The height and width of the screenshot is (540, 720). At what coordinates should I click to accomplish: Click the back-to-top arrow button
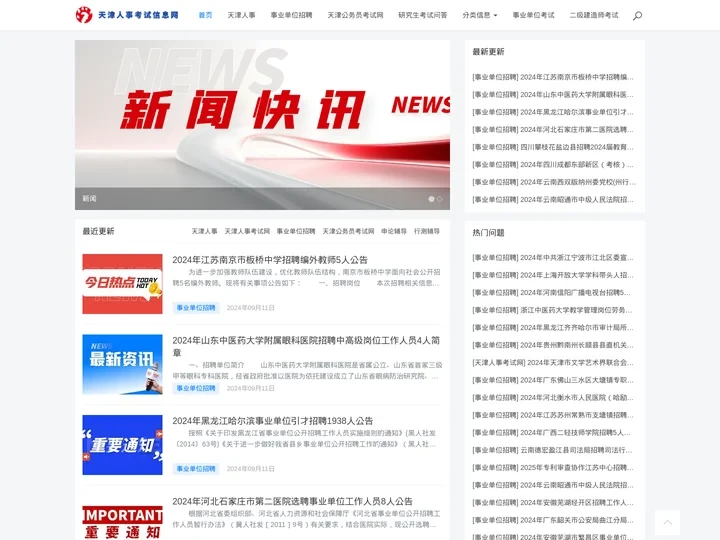(667, 523)
